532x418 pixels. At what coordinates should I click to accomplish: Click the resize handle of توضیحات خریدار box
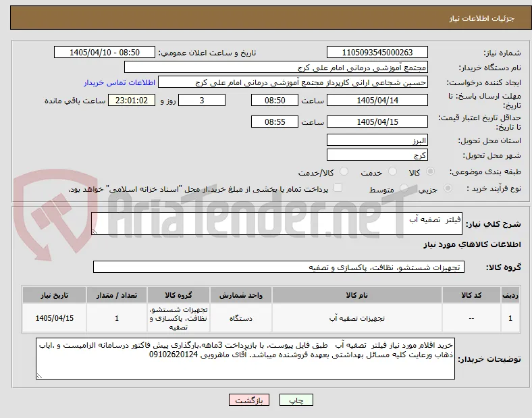39,375
